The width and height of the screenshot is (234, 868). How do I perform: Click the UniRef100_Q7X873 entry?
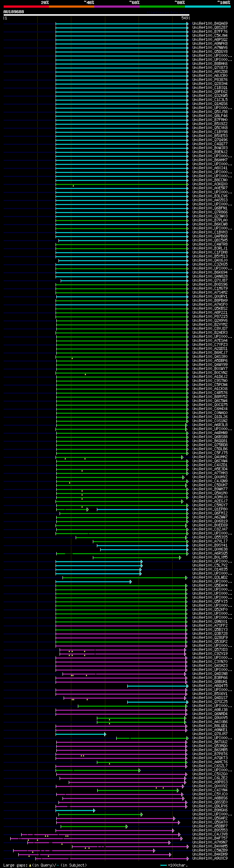point(210,68)
